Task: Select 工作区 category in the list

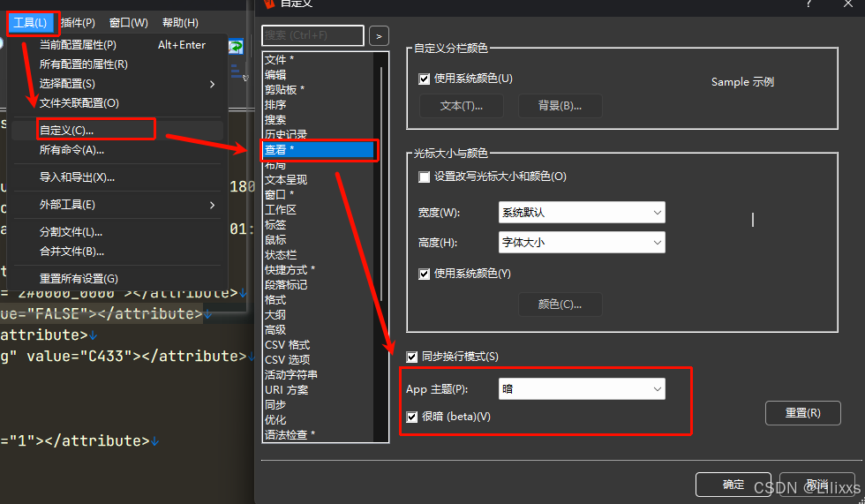Action: pyautogui.click(x=319, y=209)
